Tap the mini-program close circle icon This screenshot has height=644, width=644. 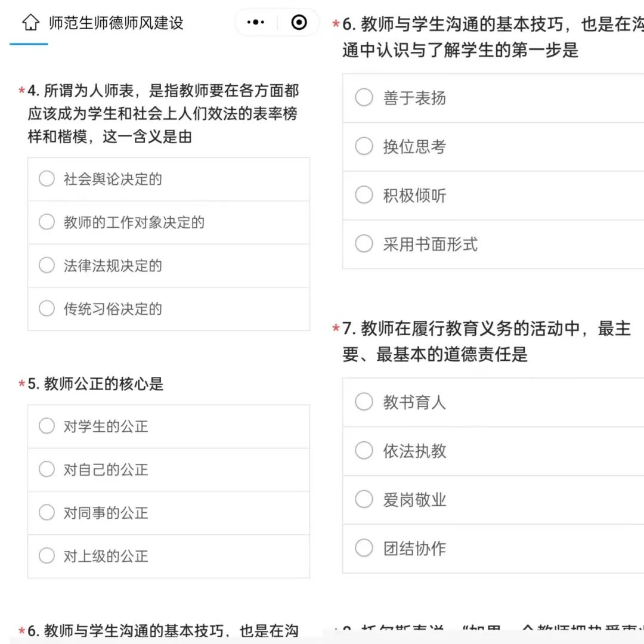pyautogui.click(x=299, y=23)
